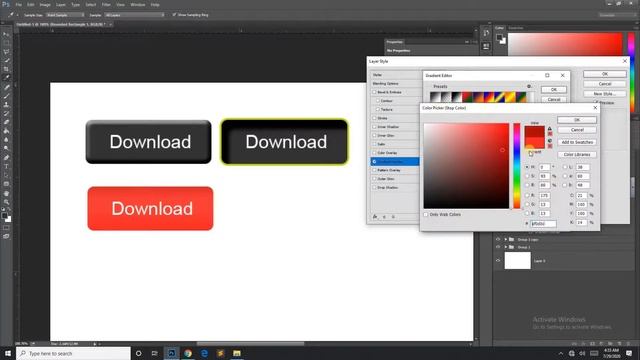The height and width of the screenshot is (360, 640).
Task: Open the File menu
Action: tap(19, 4)
